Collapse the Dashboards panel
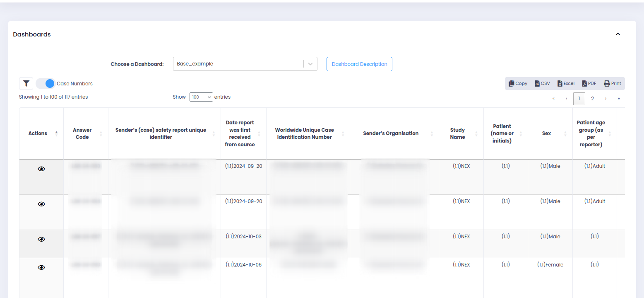Screen dimensions: 644x298 coord(618,34)
